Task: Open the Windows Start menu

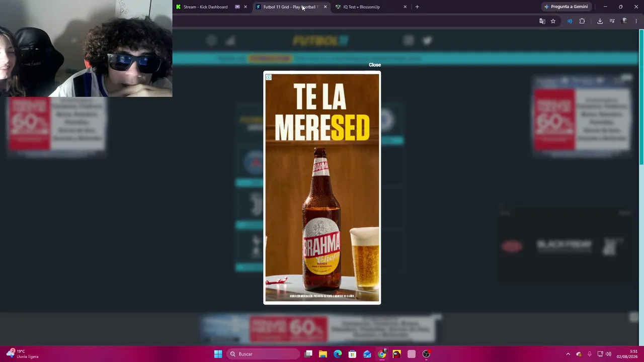Action: 218,354
